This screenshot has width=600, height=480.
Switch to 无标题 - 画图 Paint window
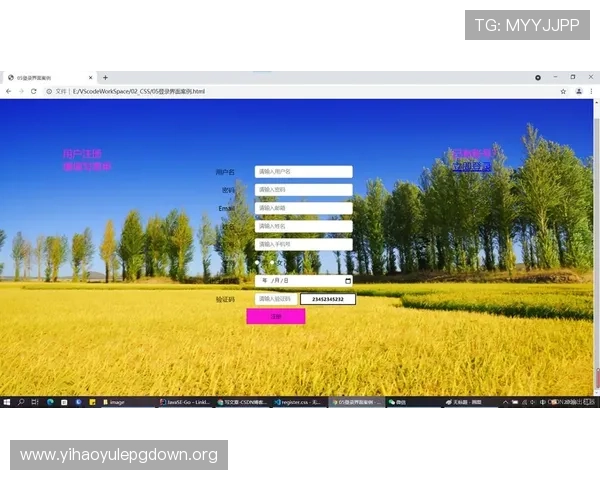[470, 402]
